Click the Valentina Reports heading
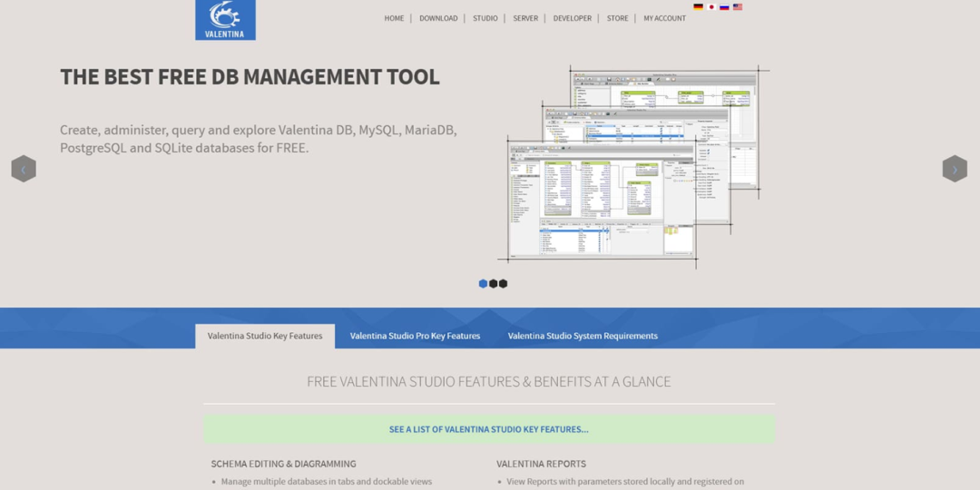 tap(541, 464)
